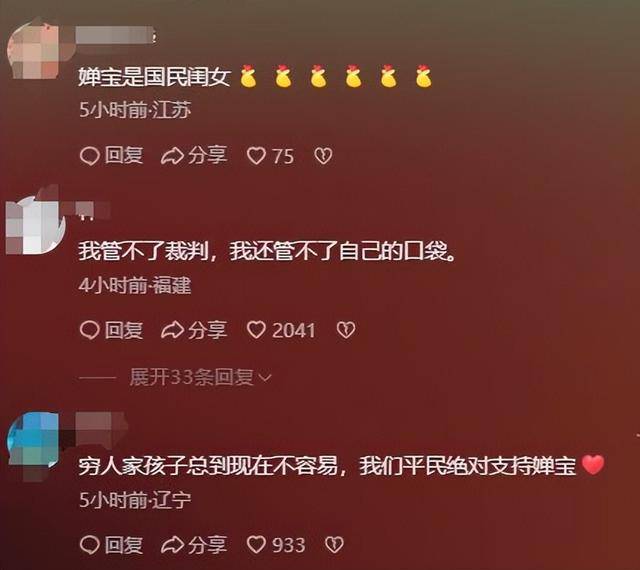
Task: Click the 我管不了裁判 comment text
Action: (267, 251)
